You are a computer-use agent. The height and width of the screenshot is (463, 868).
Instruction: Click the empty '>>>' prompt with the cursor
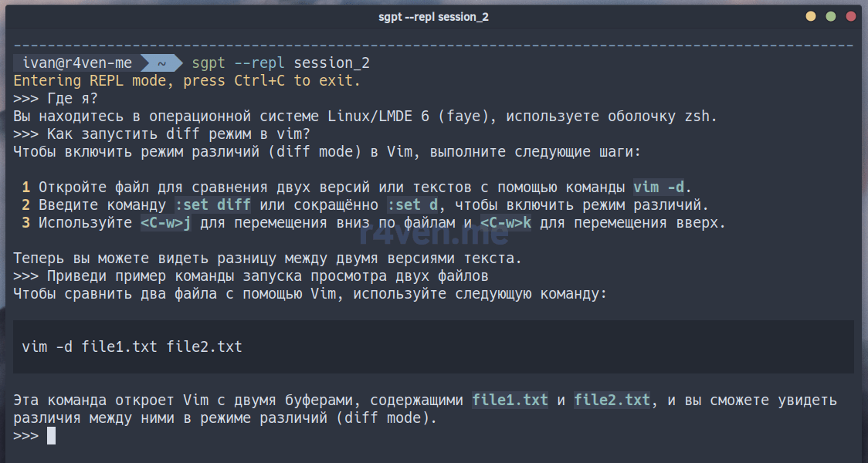point(34,436)
